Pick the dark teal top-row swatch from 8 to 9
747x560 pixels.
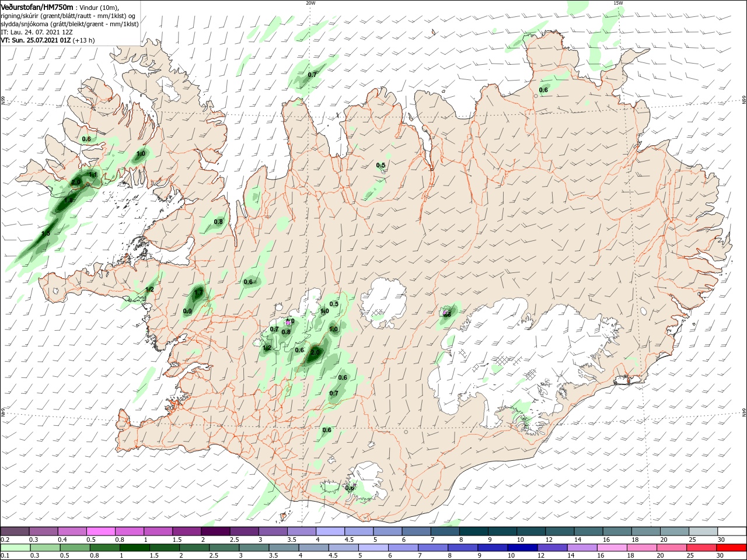(x=474, y=531)
